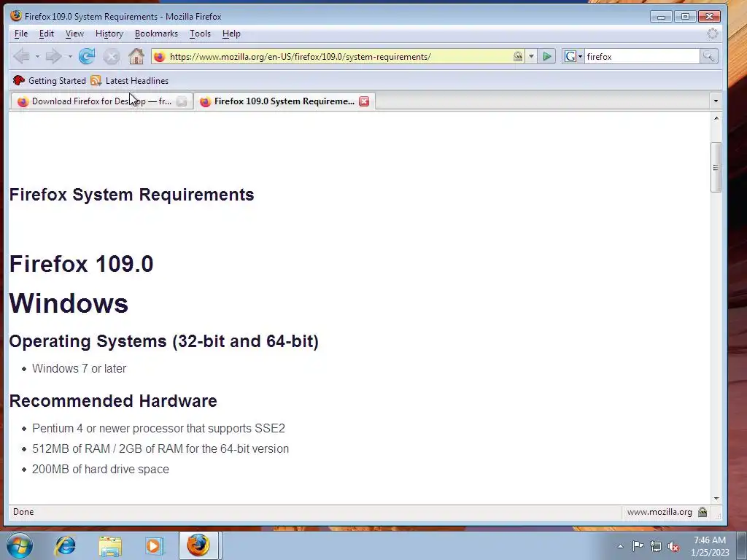
Task: Click the Windows 7 or later item
Action: pyautogui.click(x=79, y=368)
